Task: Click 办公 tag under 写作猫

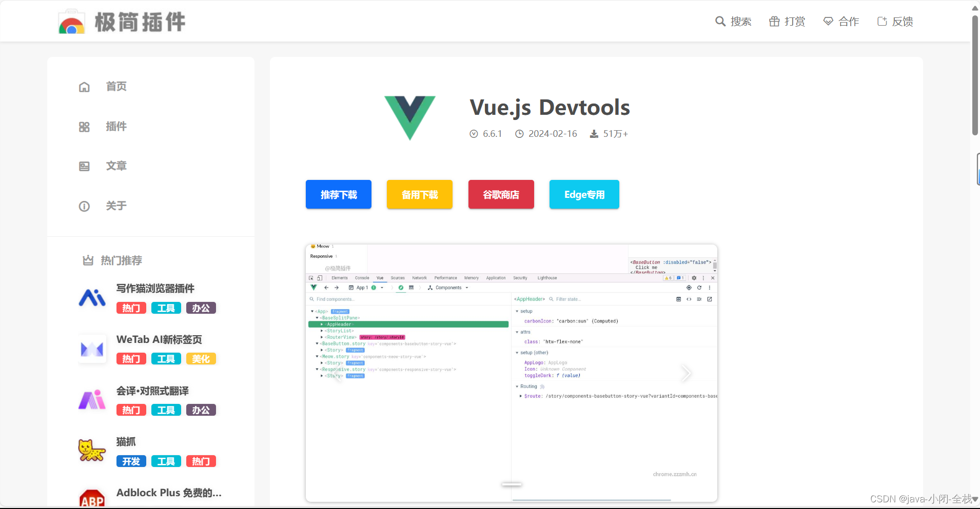Action: (201, 308)
